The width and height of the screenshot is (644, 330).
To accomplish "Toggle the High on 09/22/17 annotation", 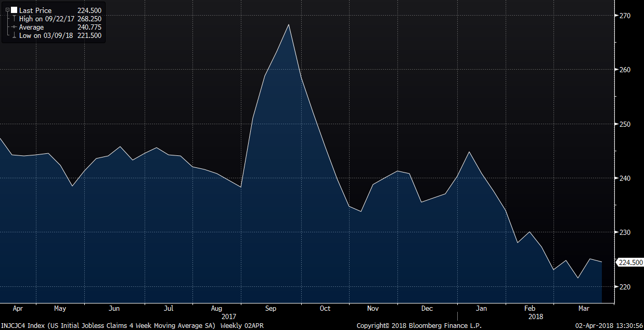I will point(46,19).
